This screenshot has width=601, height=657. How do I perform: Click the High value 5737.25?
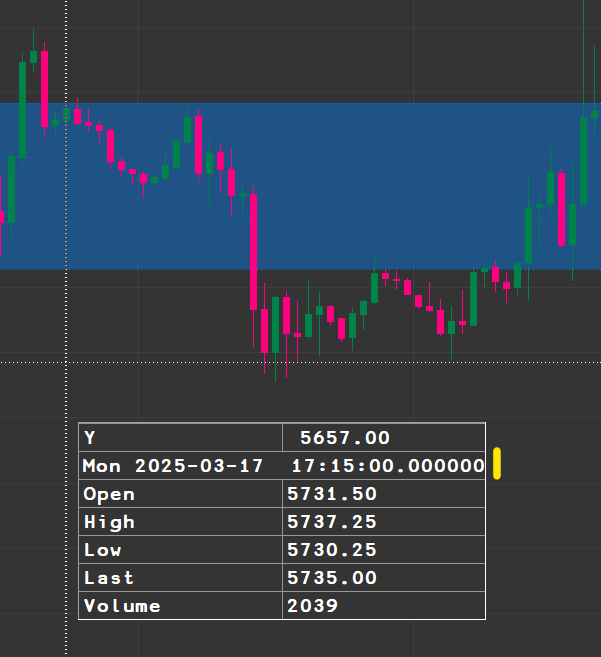click(332, 522)
